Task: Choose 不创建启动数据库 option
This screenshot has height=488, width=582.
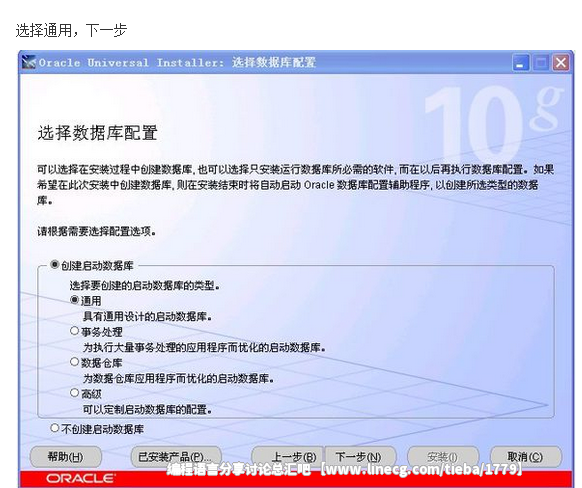Action: [55, 428]
